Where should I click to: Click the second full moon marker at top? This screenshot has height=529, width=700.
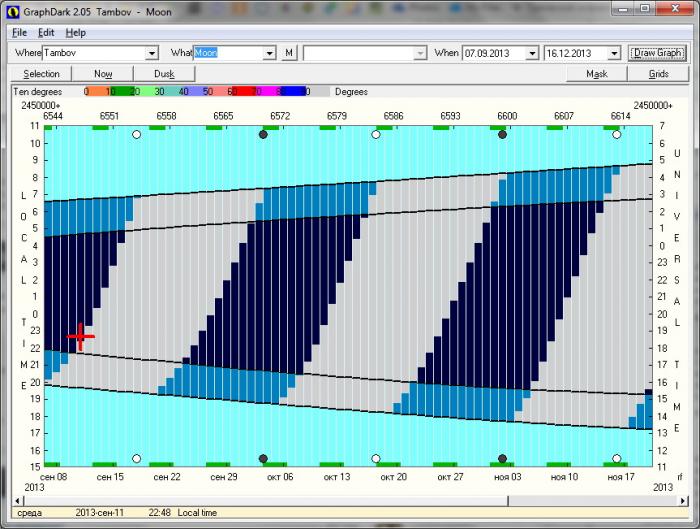pos(376,134)
